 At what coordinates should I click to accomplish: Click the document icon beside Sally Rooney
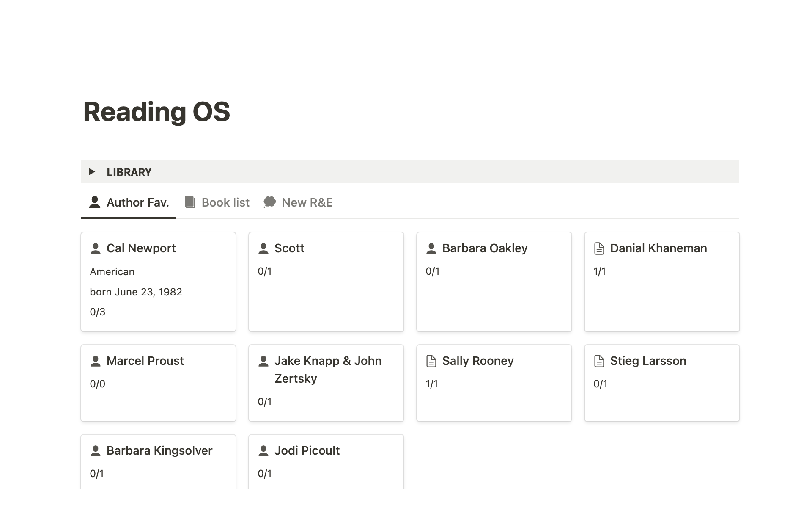(x=431, y=361)
